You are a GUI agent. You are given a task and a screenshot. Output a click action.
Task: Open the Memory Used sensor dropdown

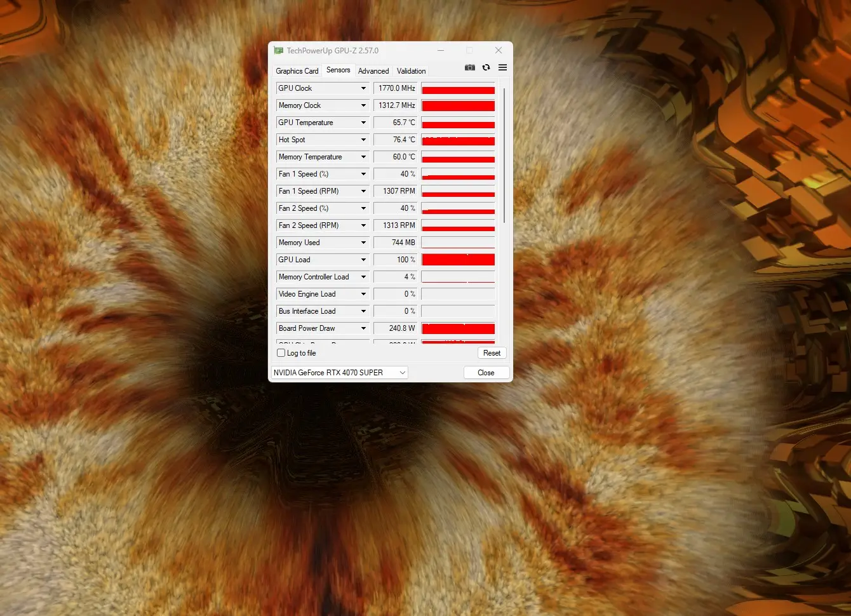tap(363, 243)
